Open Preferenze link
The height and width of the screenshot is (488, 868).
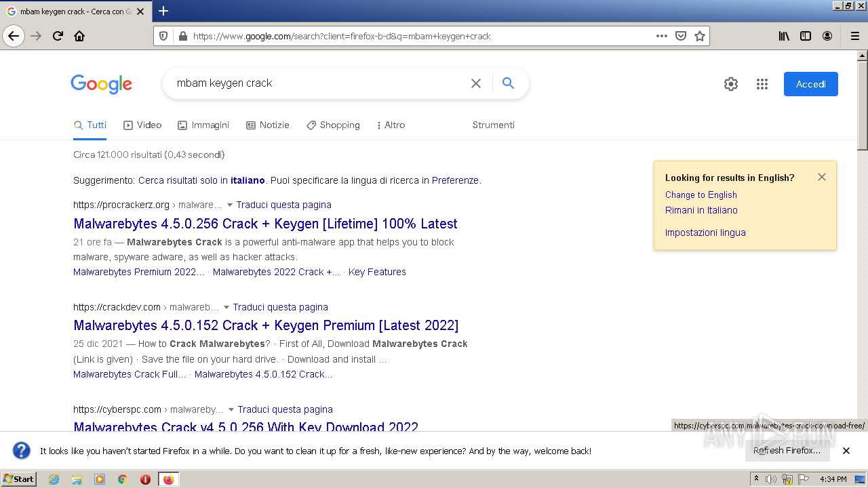[x=455, y=180]
